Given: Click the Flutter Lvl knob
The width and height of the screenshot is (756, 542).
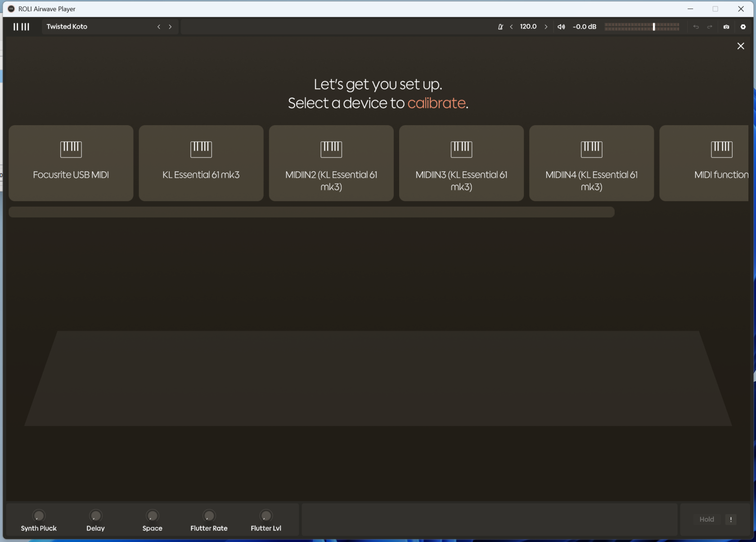Looking at the screenshot, I should 266,515.
